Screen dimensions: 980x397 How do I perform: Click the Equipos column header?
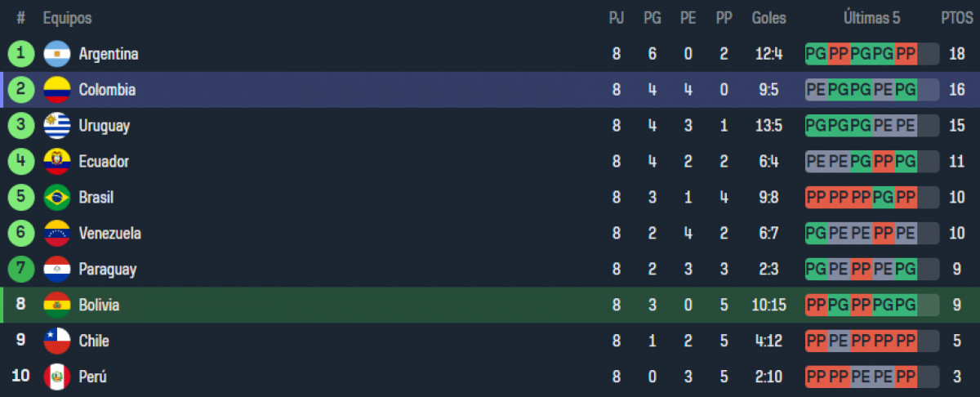tap(67, 18)
